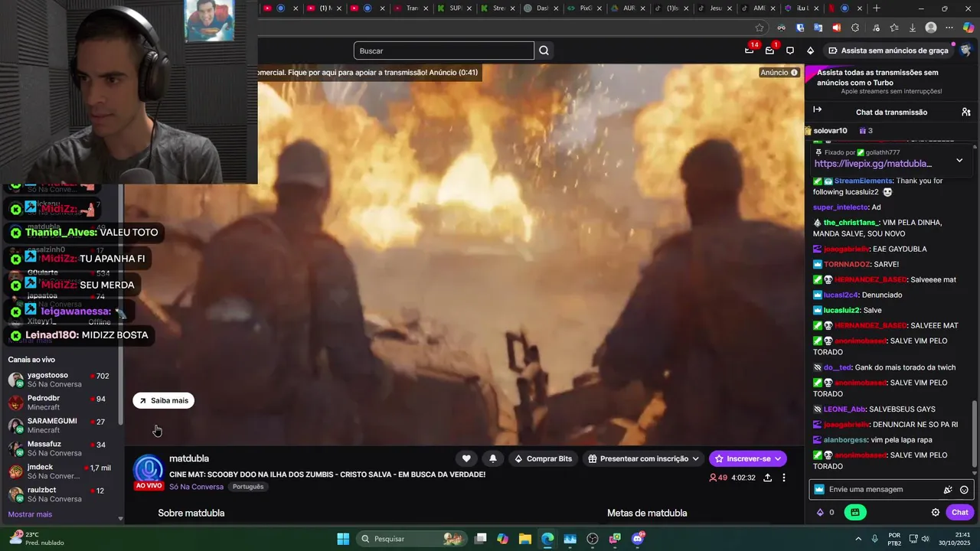
Task: Open browser downloads icon
Action: point(912,28)
